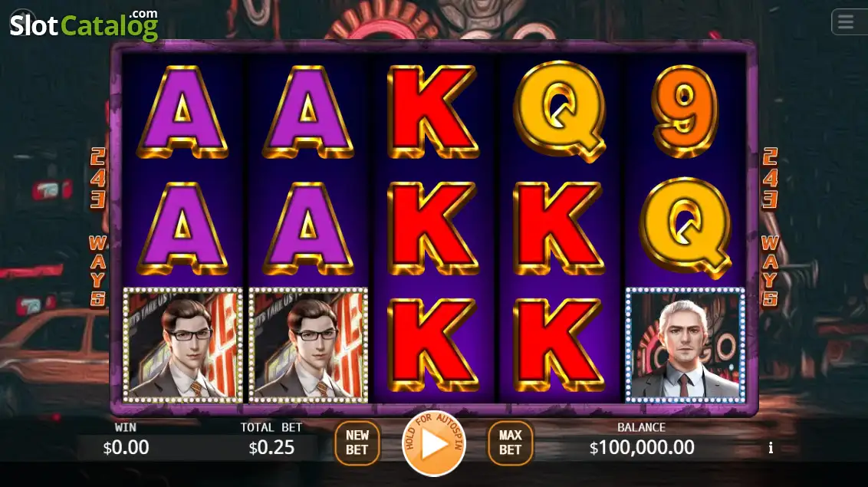Image resolution: width=868 pixels, height=487 pixels.
Task: Select the top-row yellow Q symbol
Action: pos(559,111)
